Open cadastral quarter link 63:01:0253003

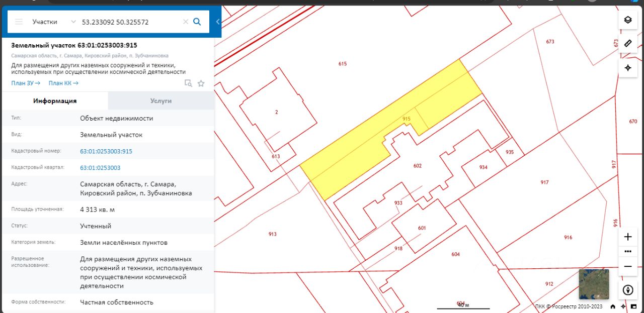tap(100, 168)
